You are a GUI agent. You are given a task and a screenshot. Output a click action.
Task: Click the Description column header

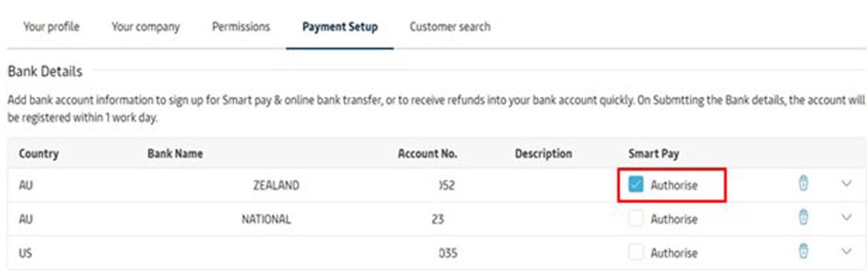[x=543, y=154]
